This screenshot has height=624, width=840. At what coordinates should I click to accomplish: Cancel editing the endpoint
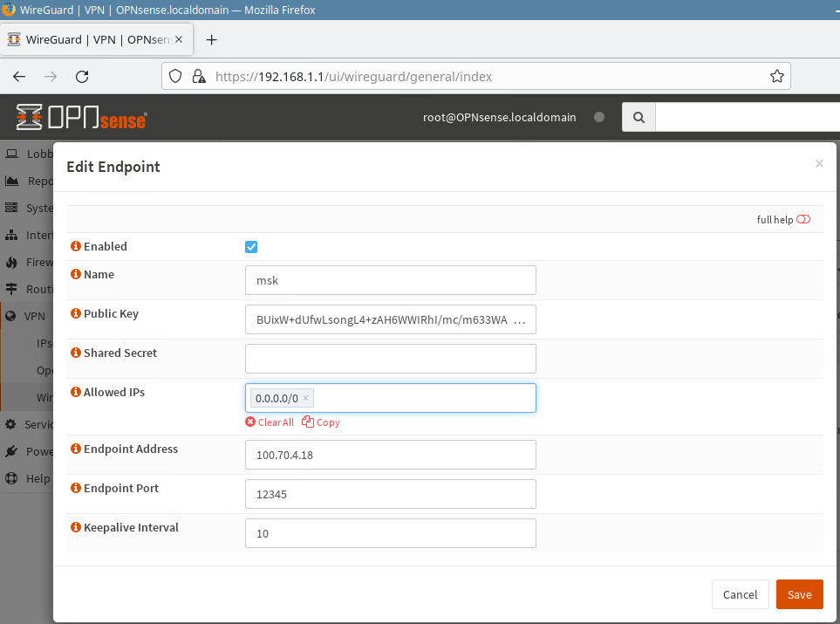click(x=740, y=594)
